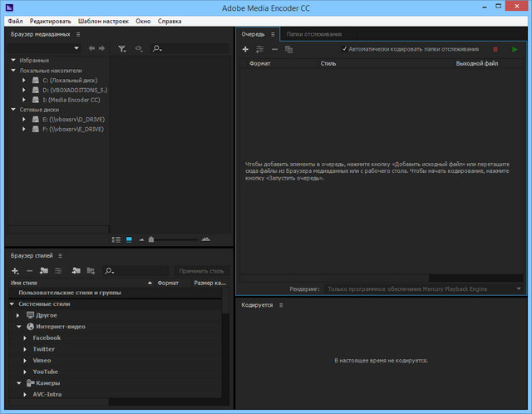Click the eye ingest view icon
532x414 pixels.
click(x=139, y=48)
